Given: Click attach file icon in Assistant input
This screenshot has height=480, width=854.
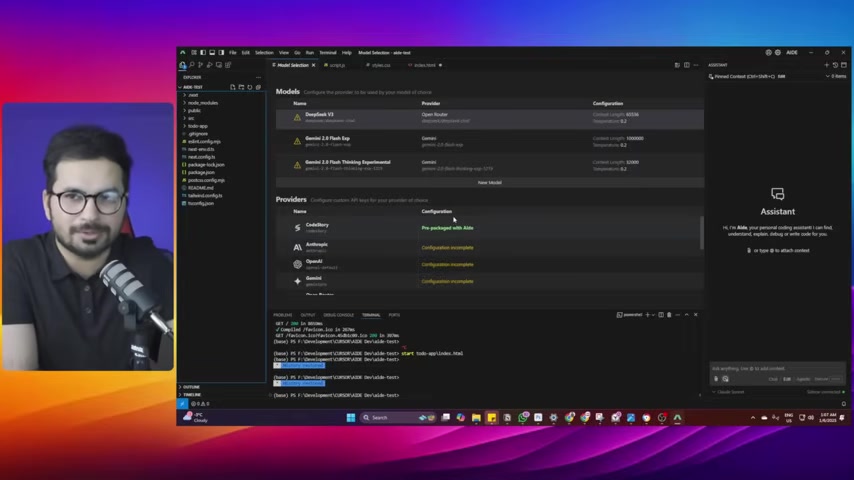Looking at the screenshot, I should click(716, 379).
